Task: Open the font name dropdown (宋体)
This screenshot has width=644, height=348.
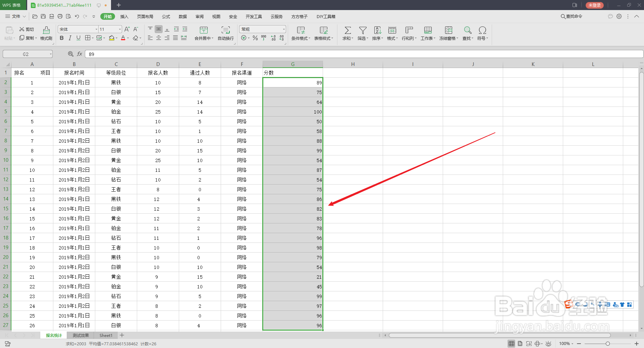Action: (96, 29)
